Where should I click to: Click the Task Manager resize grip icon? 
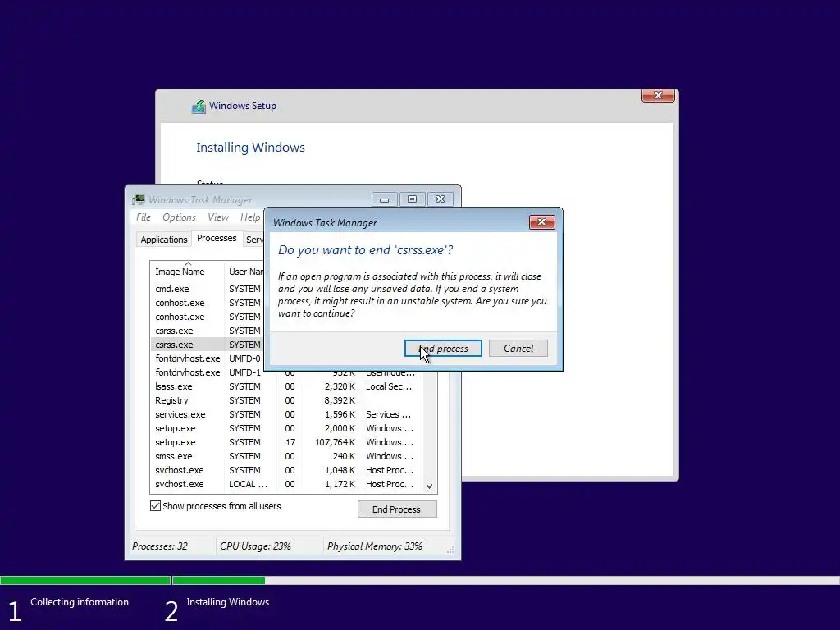point(450,550)
